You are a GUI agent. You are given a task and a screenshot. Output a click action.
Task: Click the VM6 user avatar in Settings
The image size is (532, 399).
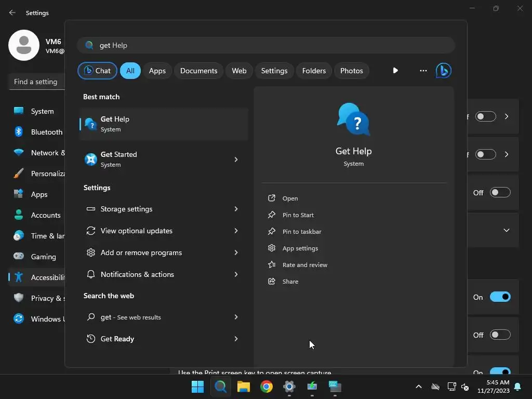24,45
